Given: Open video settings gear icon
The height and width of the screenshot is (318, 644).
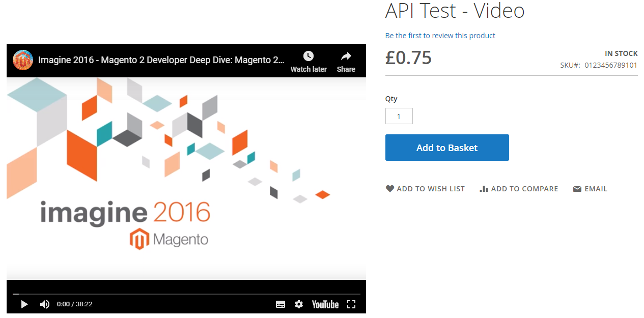Looking at the screenshot, I should (299, 304).
